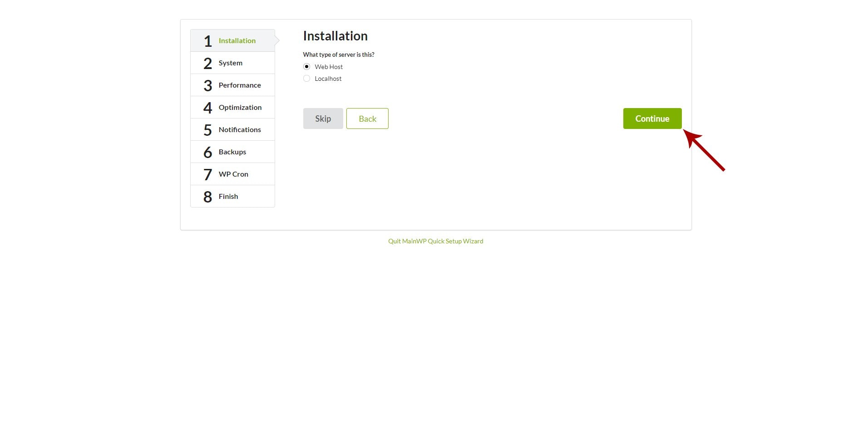Open the Backups step
The width and height of the screenshot is (868, 430).
(x=232, y=152)
